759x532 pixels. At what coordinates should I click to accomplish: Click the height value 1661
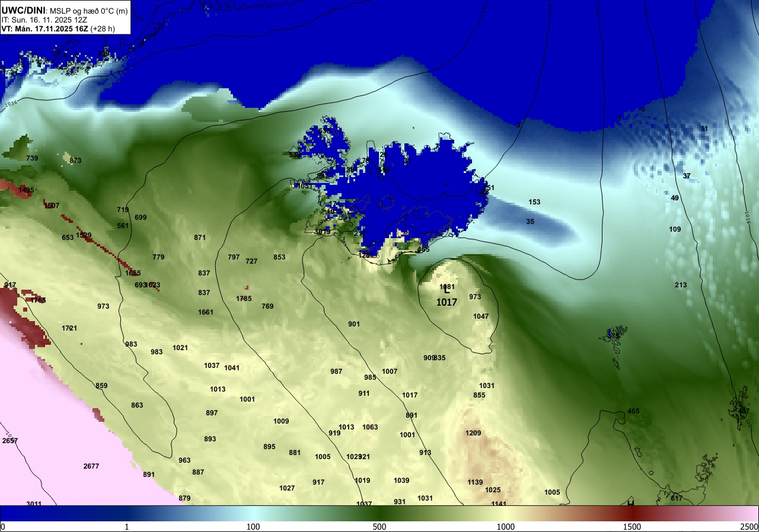point(206,312)
